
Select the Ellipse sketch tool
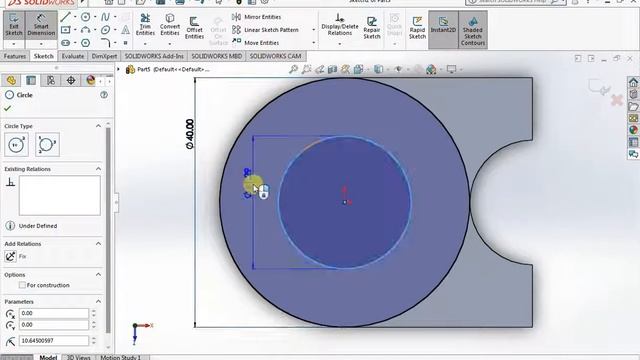[105, 30]
